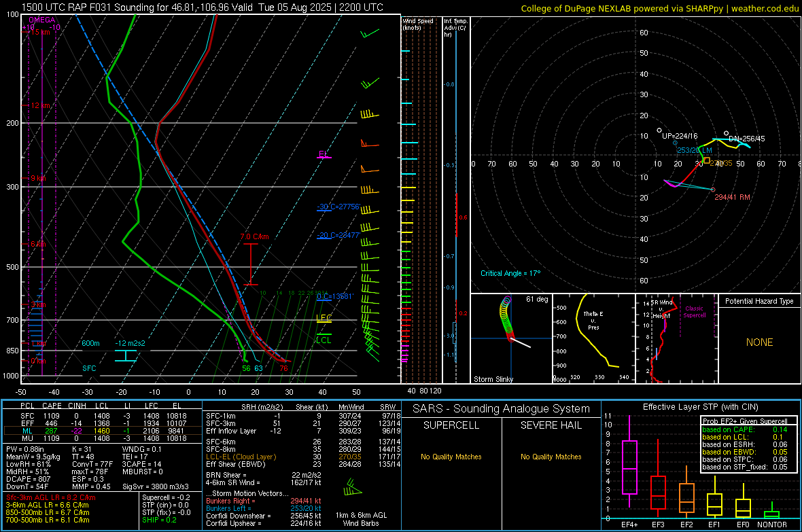Click the SARS - Sounding Analogue System title

[x=502, y=408]
